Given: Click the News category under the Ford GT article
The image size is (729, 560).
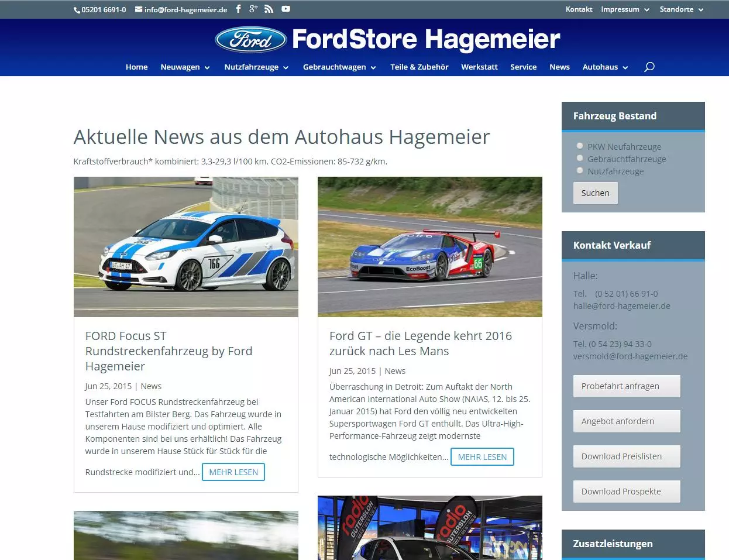Looking at the screenshot, I should [x=395, y=371].
